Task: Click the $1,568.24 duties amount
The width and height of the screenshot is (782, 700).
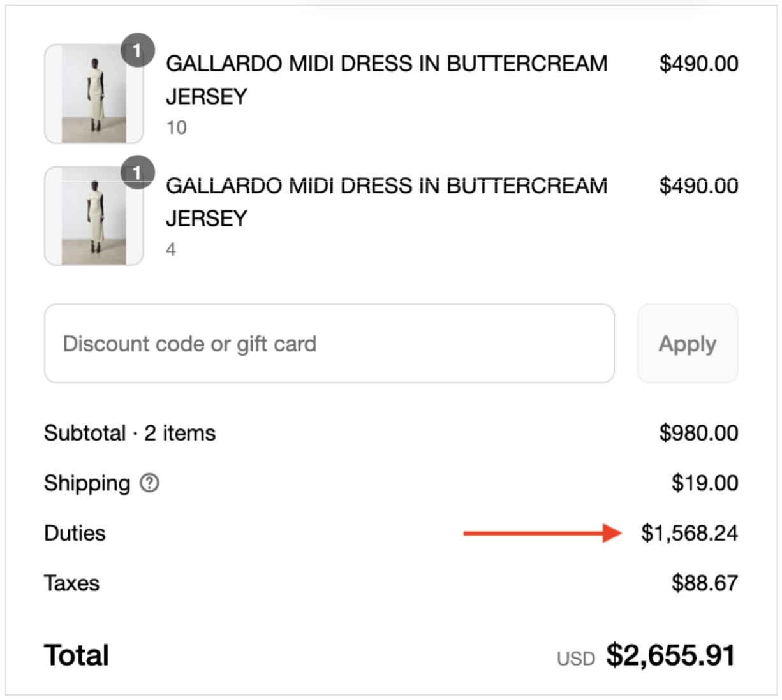Action: pos(689,534)
